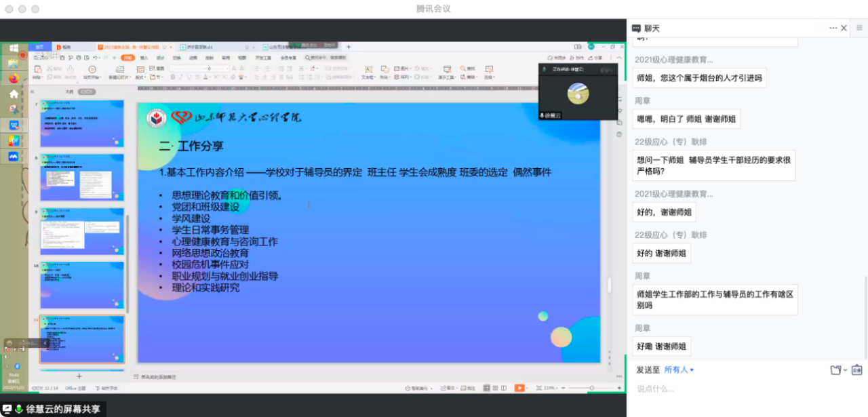
Task: Switch slide panel to 幻灯片 view
Action: (x=87, y=91)
